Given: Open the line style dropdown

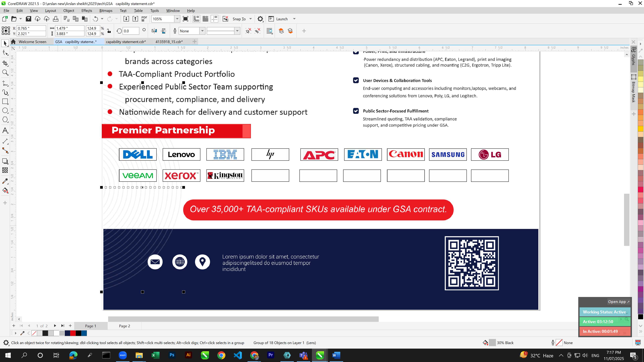Looking at the screenshot, I should (x=237, y=31).
